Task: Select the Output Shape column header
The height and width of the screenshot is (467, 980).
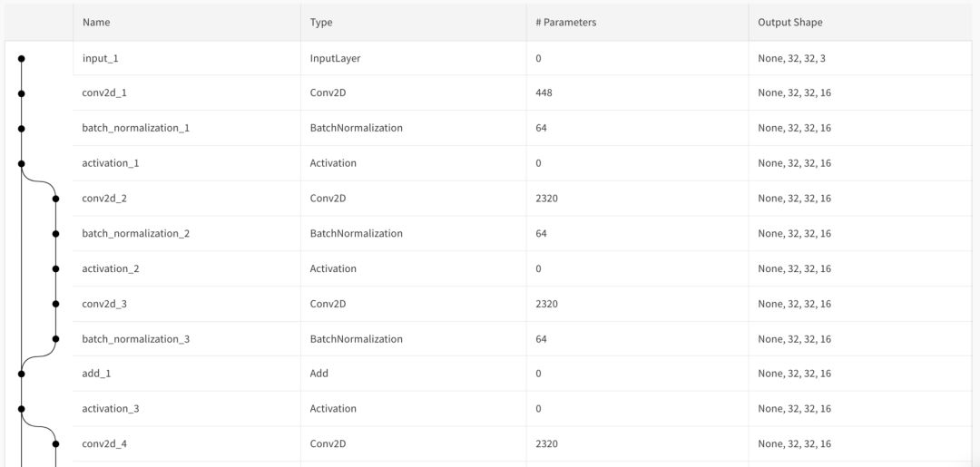Action: click(790, 22)
